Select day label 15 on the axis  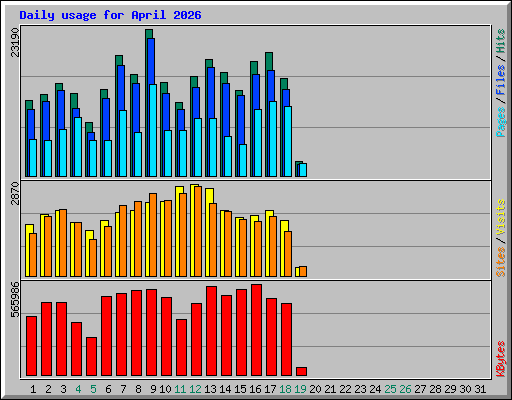(x=240, y=389)
